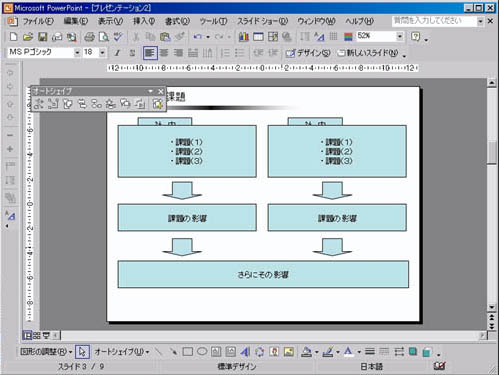The image size is (499, 375).
Task: Open the Edit menu
Action: [x=76, y=21]
